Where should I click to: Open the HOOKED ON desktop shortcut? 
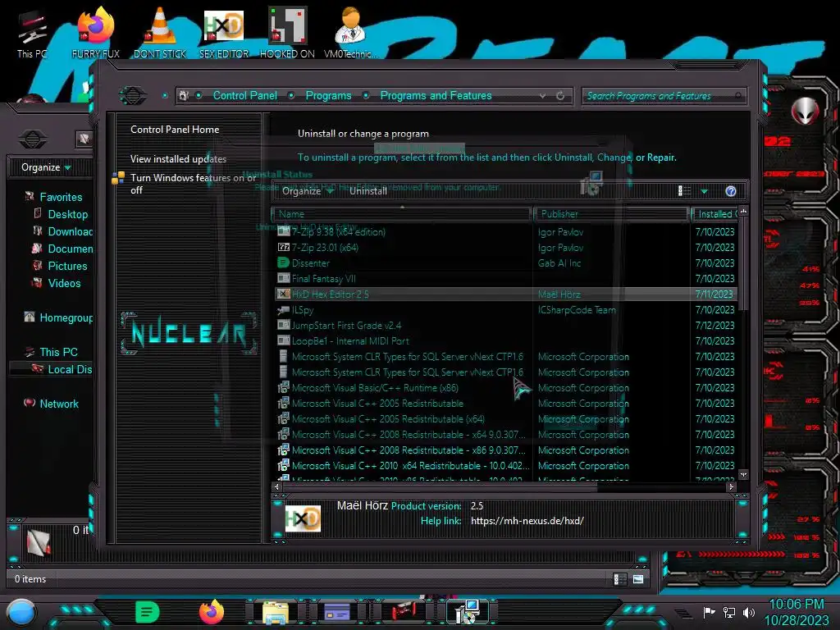(287, 33)
